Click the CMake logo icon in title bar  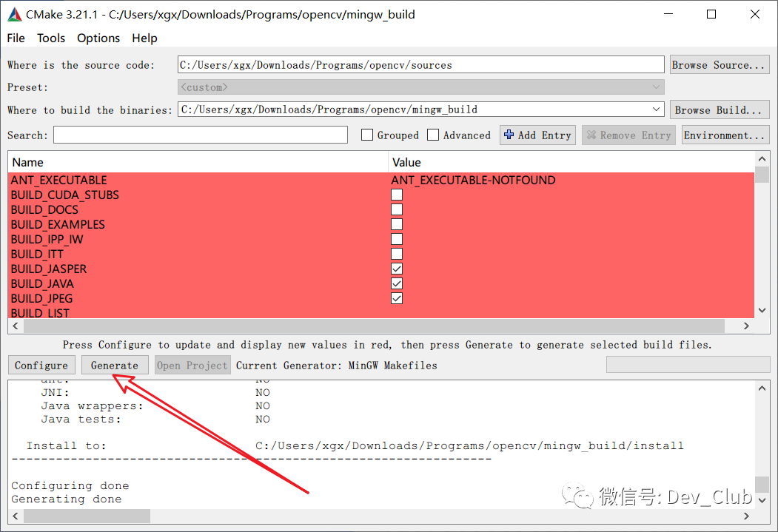click(14, 14)
